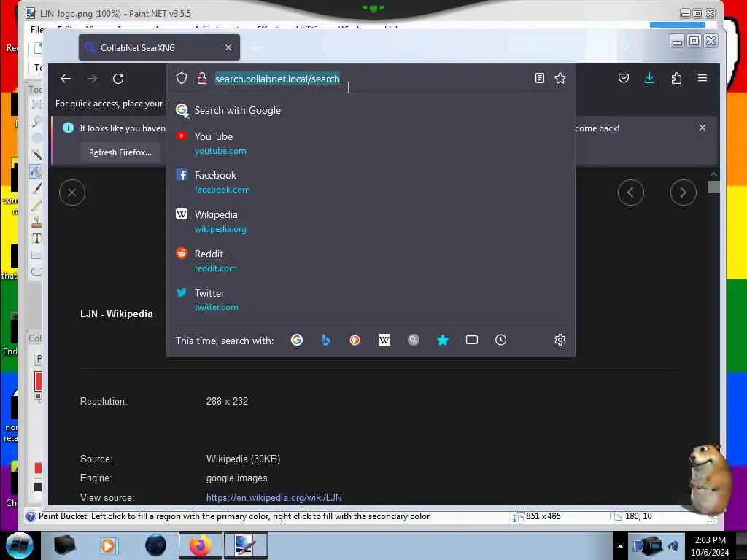
Task: Open the Firefox hamburger menu
Action: click(703, 77)
